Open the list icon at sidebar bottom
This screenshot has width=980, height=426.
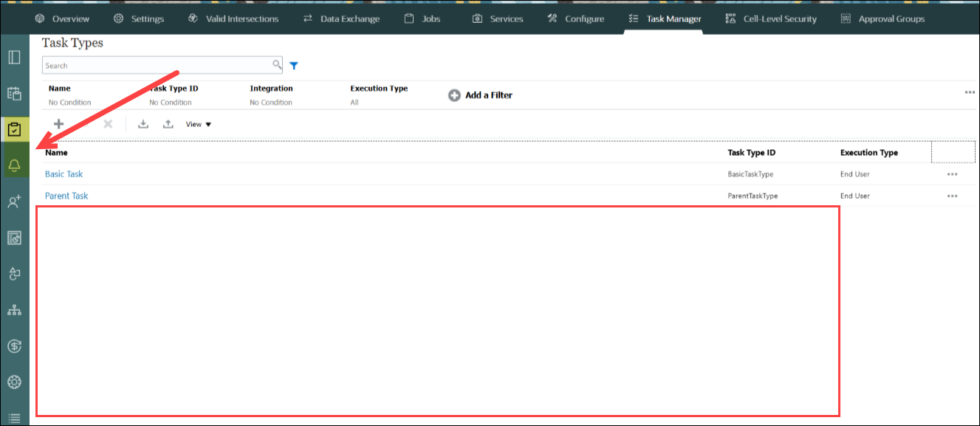click(x=14, y=418)
